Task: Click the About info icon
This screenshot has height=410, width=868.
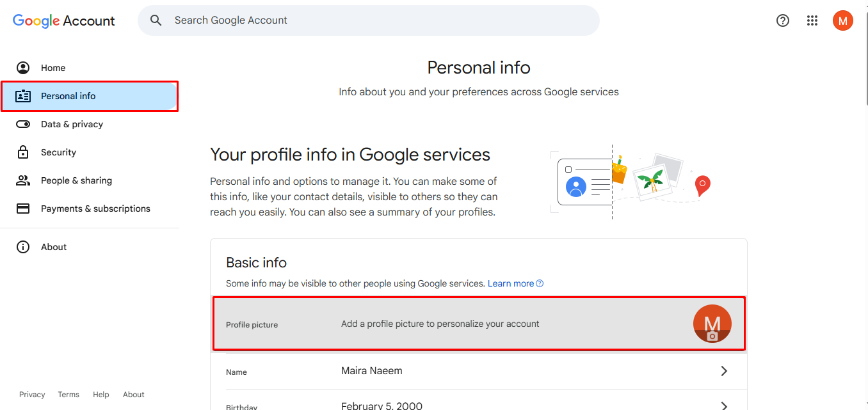Action: point(23,246)
